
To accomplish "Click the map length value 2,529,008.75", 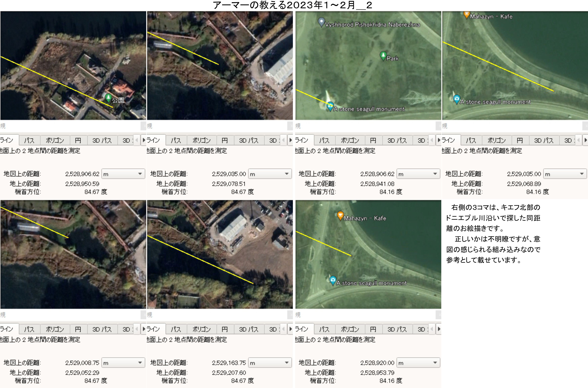I will coord(82,363).
